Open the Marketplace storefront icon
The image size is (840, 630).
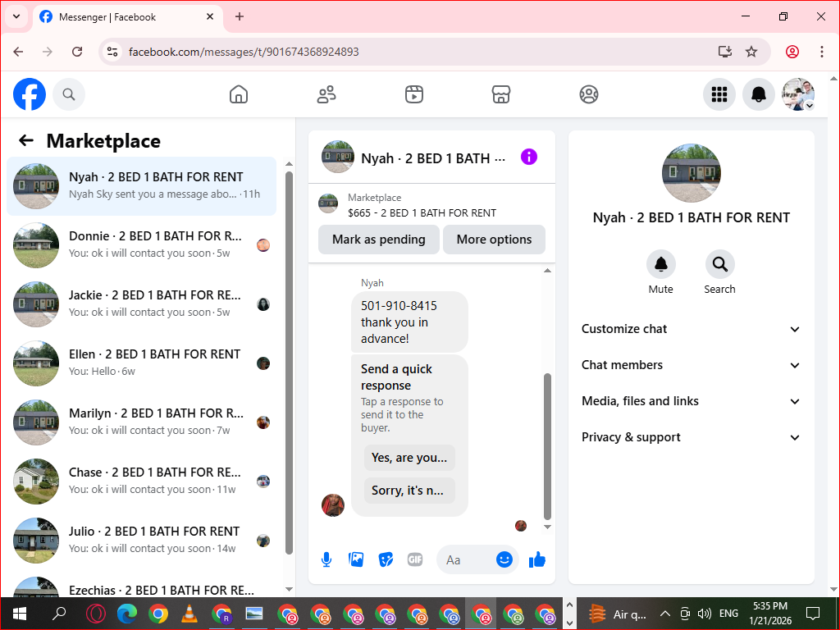(x=501, y=94)
